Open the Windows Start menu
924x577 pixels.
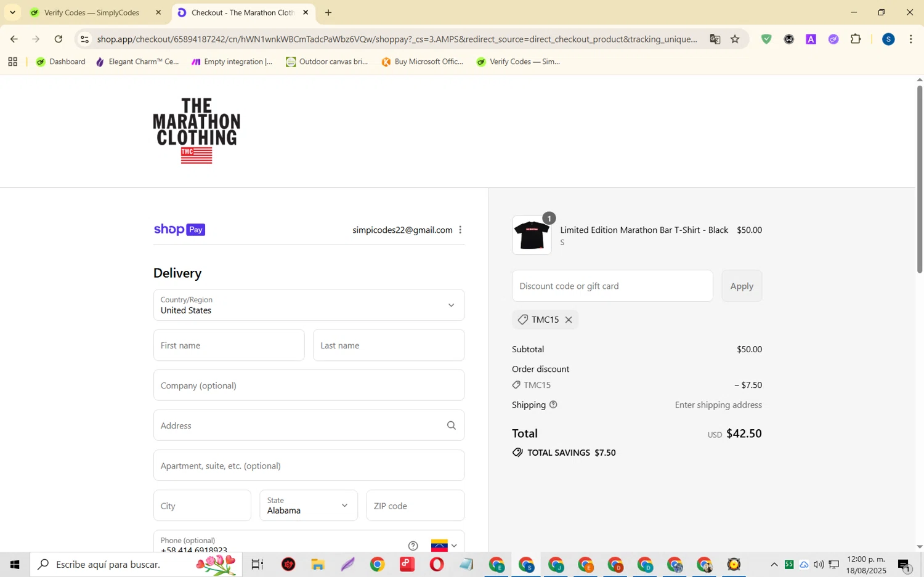(15, 564)
